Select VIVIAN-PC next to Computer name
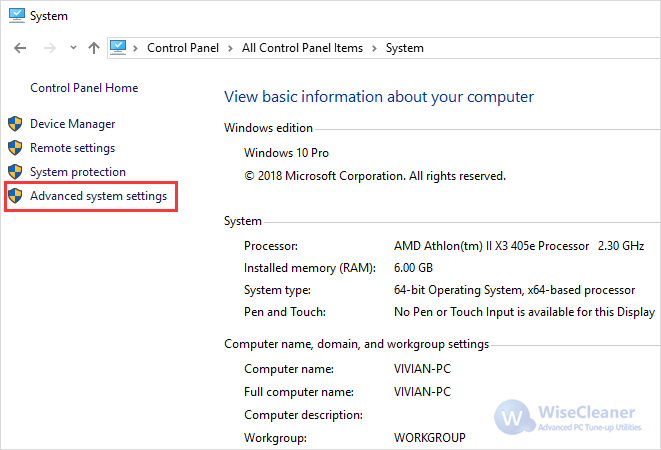This screenshot has width=661, height=450. (422, 369)
